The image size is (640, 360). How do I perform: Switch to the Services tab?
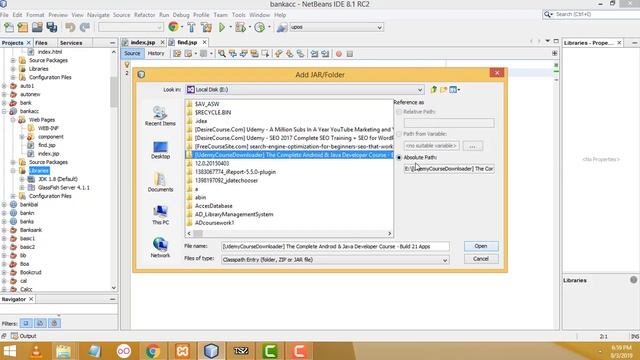pos(71,43)
